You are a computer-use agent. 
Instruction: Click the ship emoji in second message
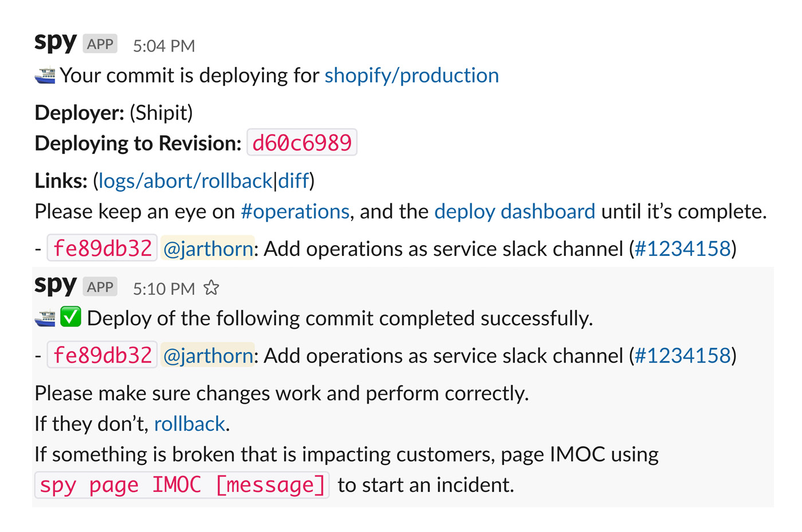(45, 318)
